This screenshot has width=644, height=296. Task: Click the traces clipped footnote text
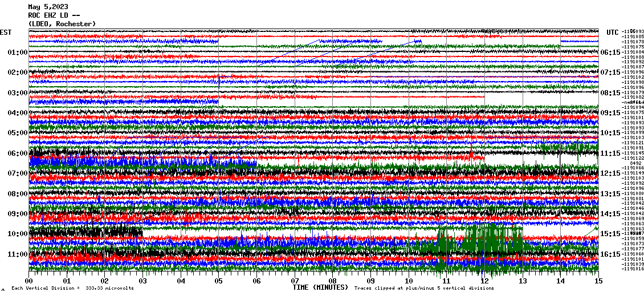424,289
